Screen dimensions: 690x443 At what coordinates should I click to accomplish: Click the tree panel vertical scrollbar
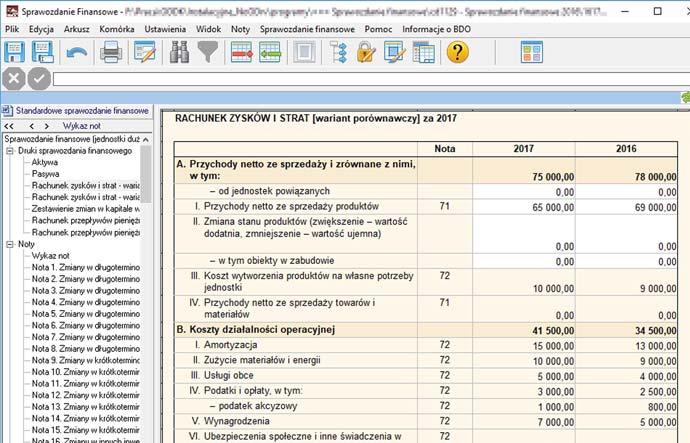click(x=146, y=174)
